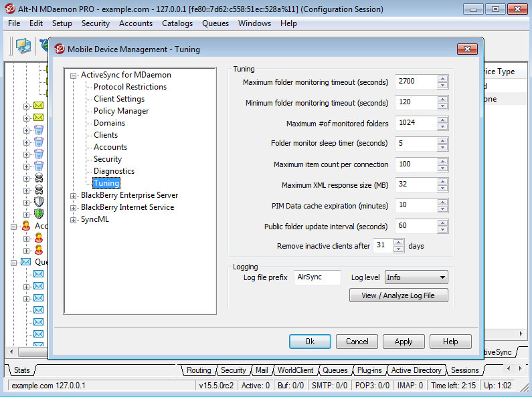Screen dimensions: 532x397
Task: Collapse ActiveSync for MDaemon tree node
Action: (73, 76)
